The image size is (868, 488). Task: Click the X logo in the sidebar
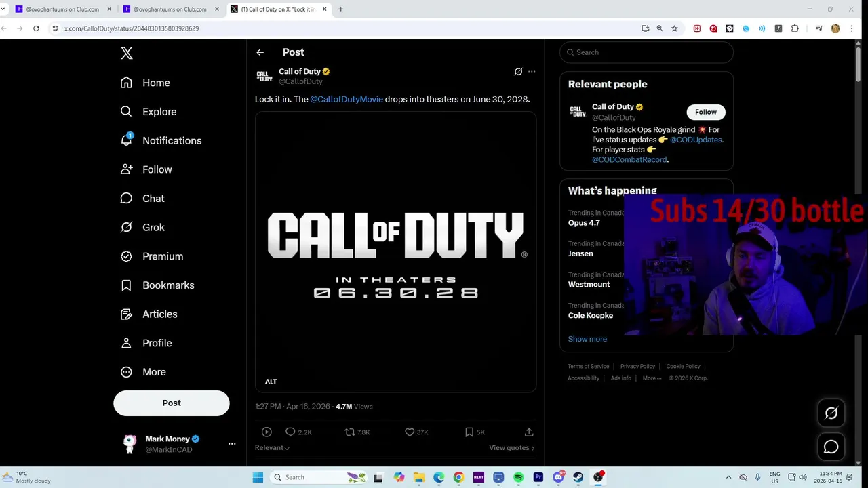127,54
